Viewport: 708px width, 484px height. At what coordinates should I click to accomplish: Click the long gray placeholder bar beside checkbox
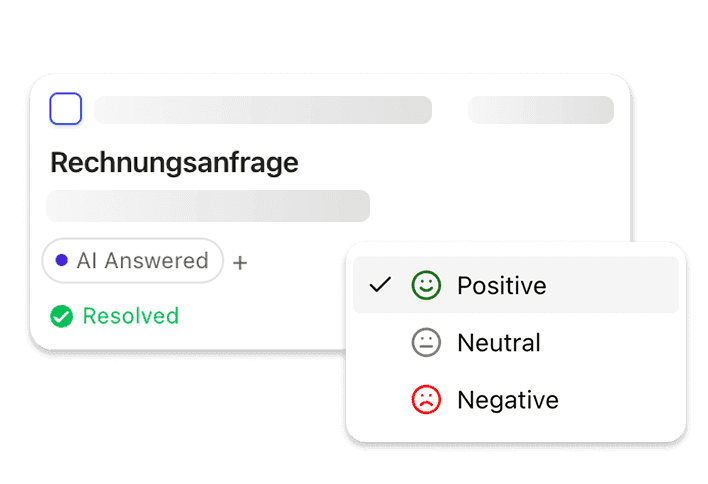click(262, 110)
